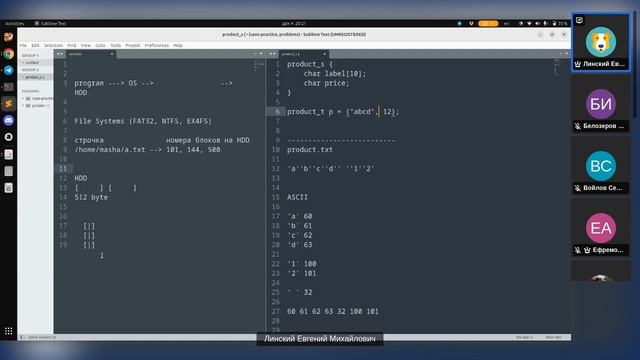Open Discord from the dock
This screenshot has height=360, width=640.
click(x=9, y=120)
